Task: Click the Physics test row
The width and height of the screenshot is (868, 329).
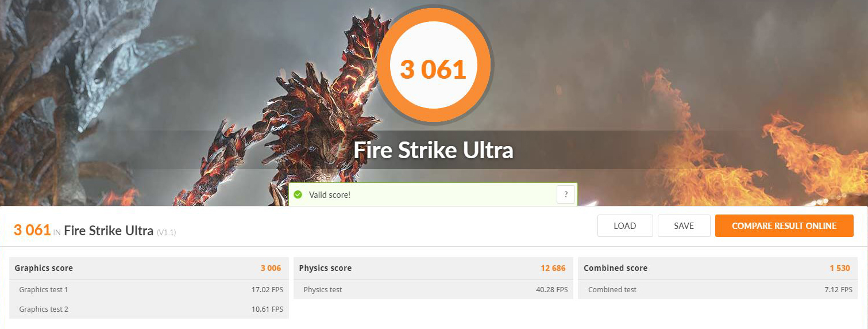Action: tap(433, 289)
